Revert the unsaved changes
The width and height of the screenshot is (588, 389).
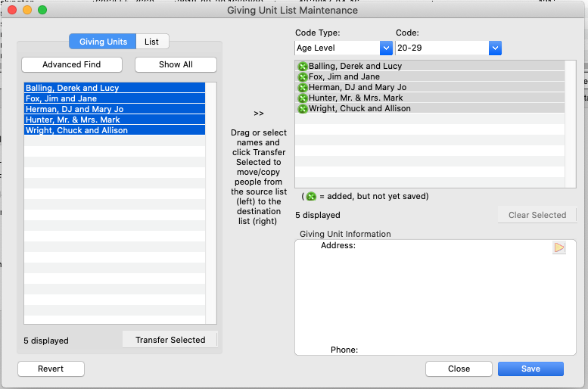[x=51, y=369]
